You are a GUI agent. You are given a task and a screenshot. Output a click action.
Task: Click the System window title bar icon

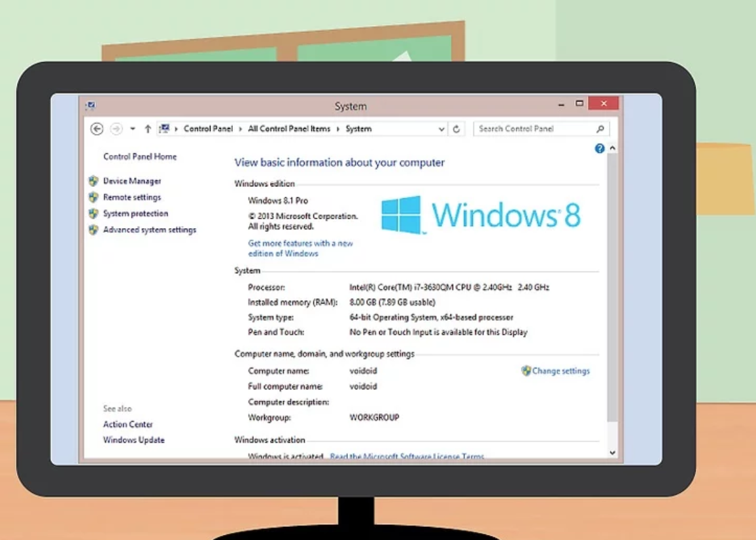[x=91, y=105]
